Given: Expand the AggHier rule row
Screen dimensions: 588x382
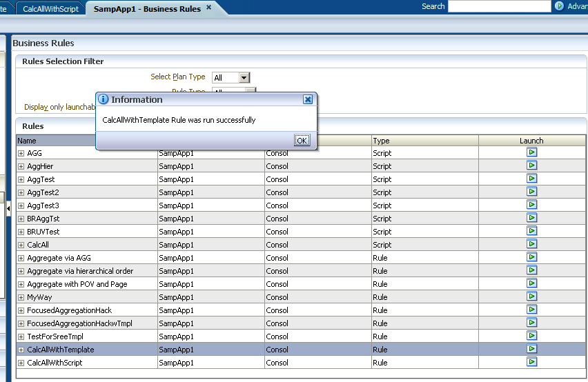Looking at the screenshot, I should pyautogui.click(x=21, y=166).
